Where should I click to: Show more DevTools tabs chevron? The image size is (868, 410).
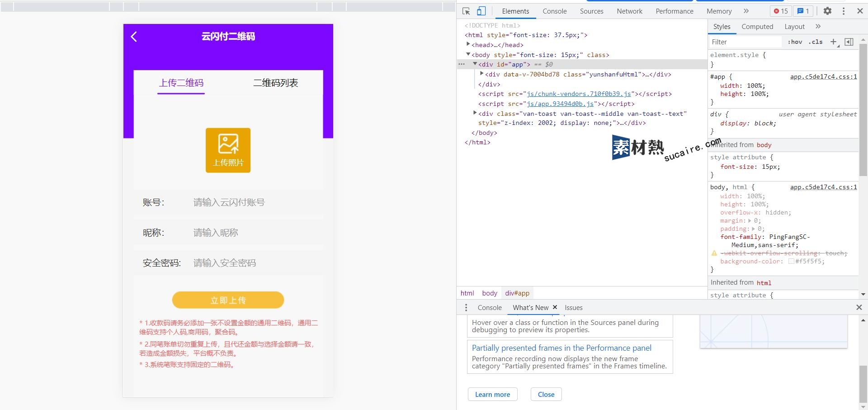click(746, 11)
